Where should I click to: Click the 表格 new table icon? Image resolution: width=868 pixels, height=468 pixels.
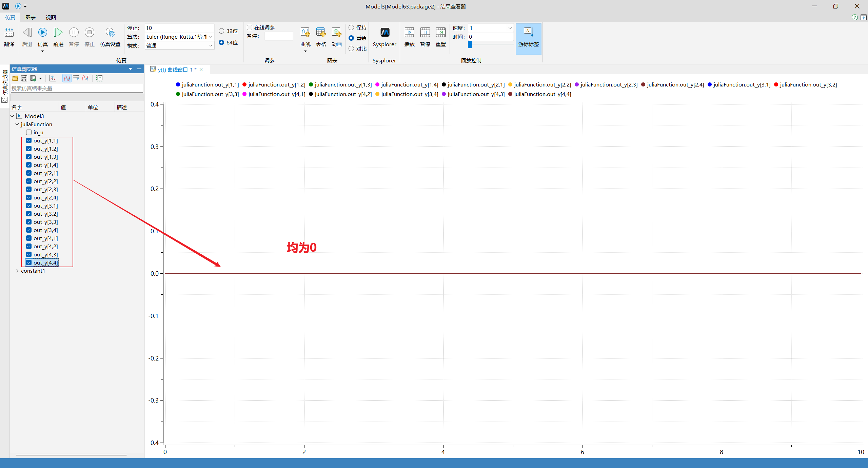tap(321, 33)
